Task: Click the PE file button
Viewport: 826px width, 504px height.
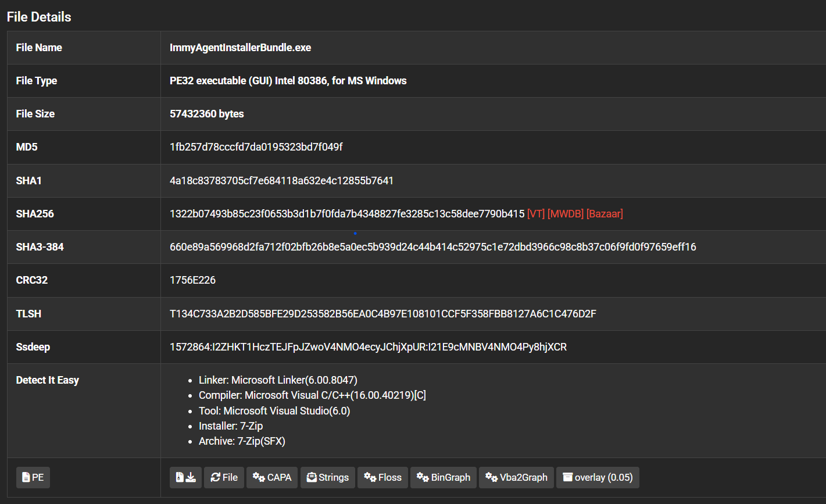Action: pyautogui.click(x=33, y=477)
